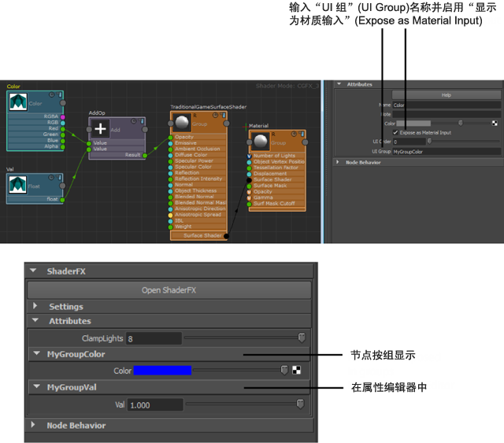Click the float output port on Val node
The width and height of the screenshot is (504, 443).
[x=62, y=200]
